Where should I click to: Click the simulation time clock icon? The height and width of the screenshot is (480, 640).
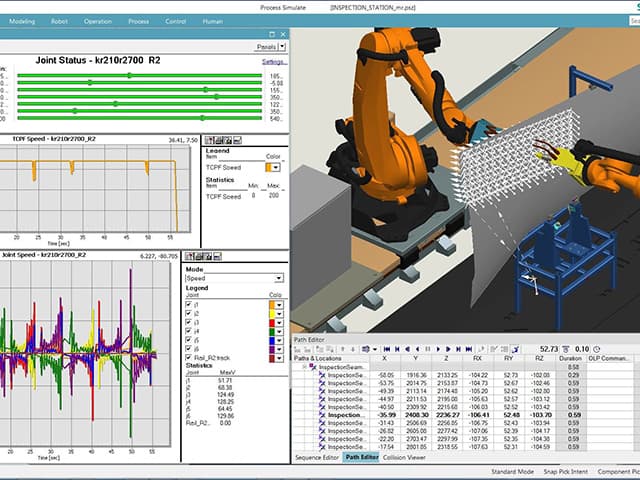(x=597, y=349)
